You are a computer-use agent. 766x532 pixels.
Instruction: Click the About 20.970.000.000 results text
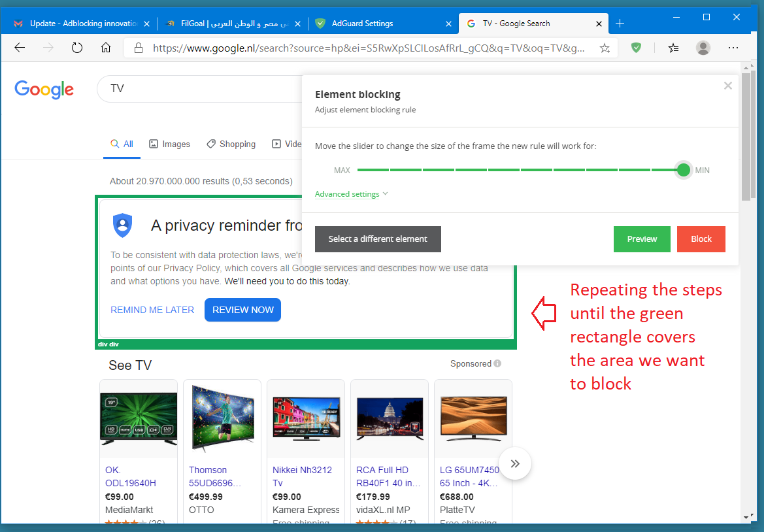point(201,181)
